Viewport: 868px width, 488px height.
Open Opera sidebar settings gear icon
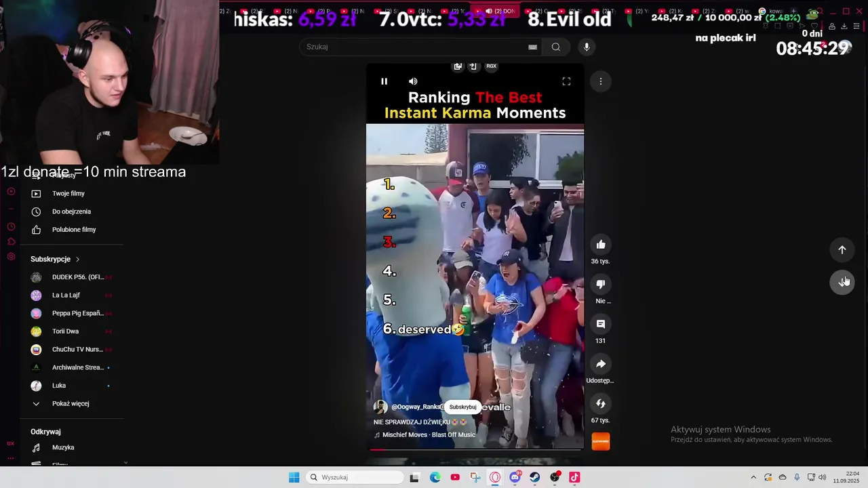click(11, 256)
